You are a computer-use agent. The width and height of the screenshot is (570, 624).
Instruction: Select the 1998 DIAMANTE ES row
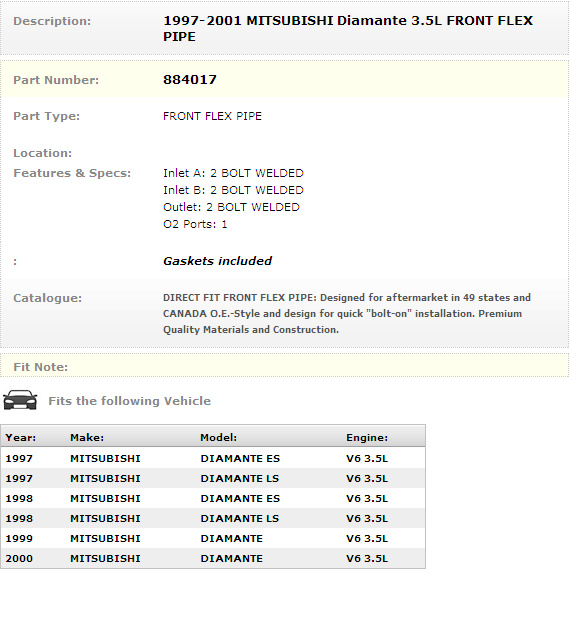click(x=213, y=498)
